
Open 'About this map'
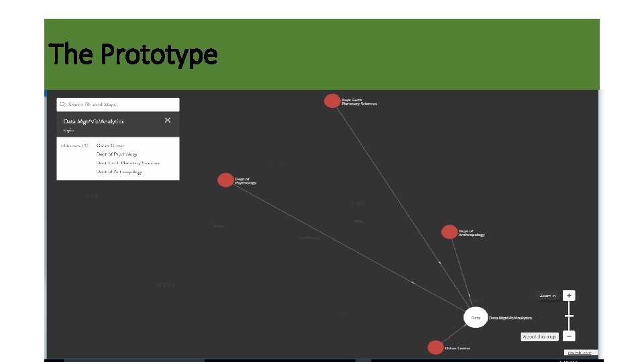[x=539, y=337]
